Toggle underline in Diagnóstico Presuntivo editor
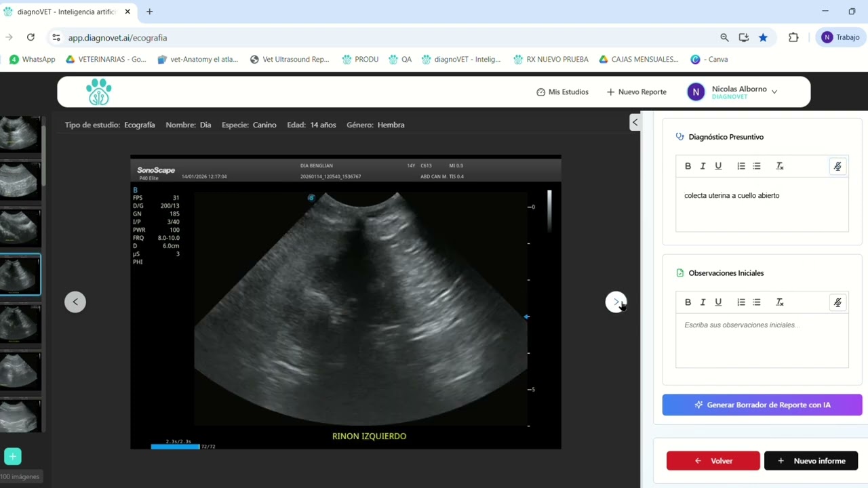 click(x=718, y=166)
